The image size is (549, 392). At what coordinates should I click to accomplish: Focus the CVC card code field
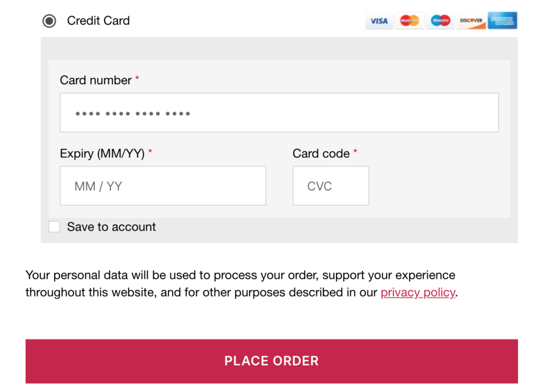point(331,186)
